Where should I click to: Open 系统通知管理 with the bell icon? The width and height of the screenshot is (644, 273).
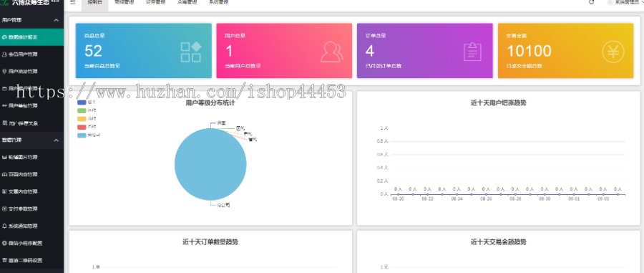[31, 226]
